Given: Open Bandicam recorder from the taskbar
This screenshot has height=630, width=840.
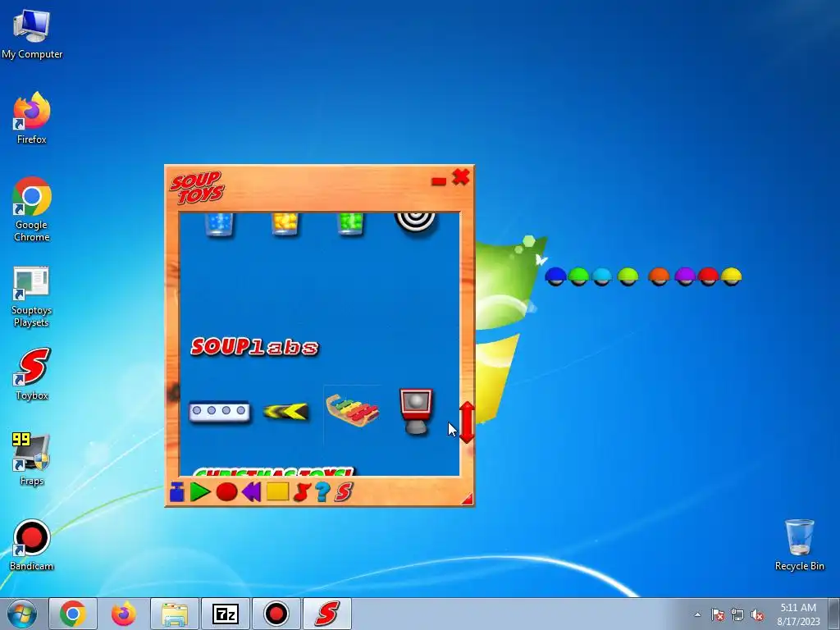Looking at the screenshot, I should coord(276,614).
